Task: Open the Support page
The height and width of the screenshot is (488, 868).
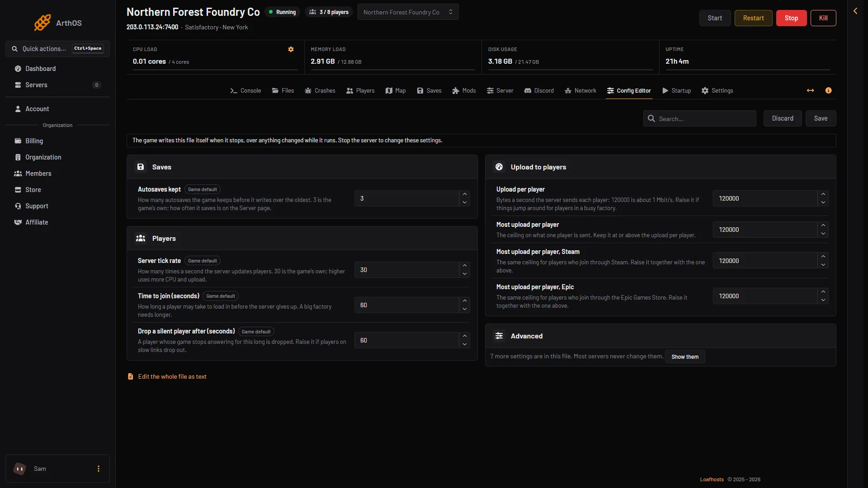Action: tap(57, 206)
